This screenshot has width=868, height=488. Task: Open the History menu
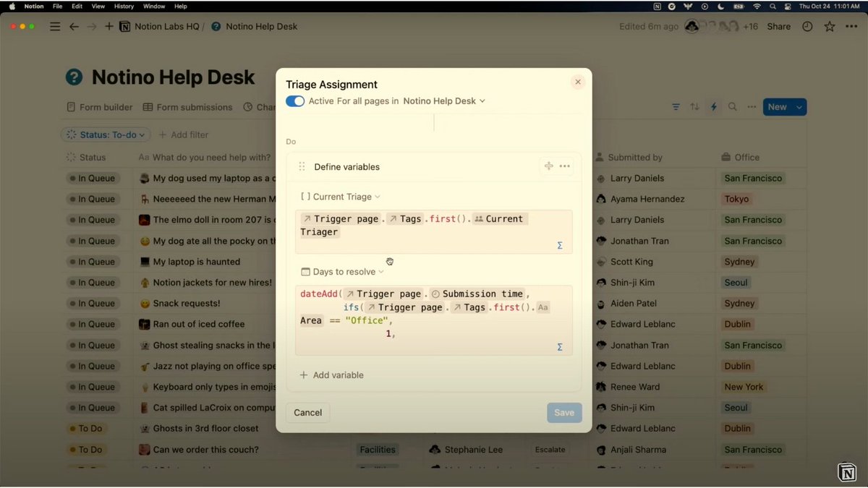(124, 7)
